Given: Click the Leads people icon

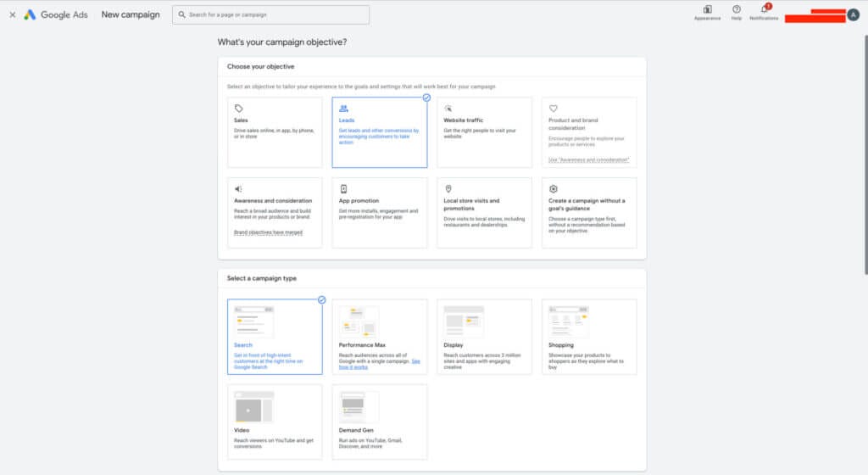Looking at the screenshot, I should tap(344, 109).
